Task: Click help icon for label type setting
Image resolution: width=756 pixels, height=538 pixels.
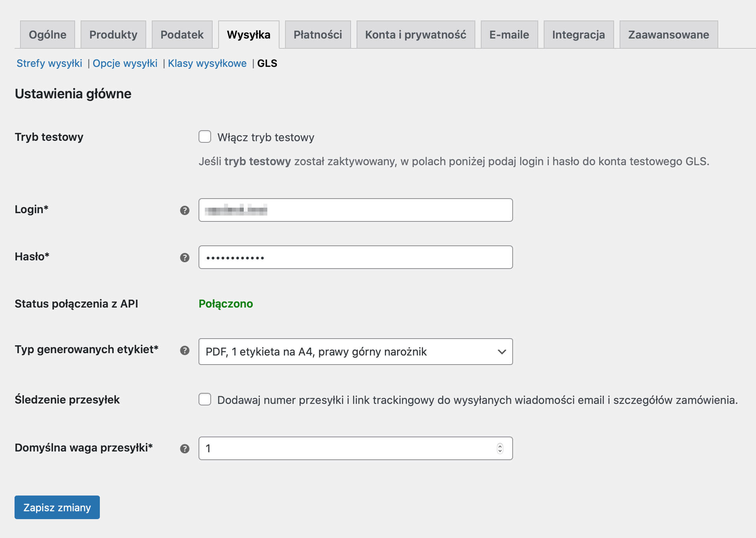Action: pos(184,350)
